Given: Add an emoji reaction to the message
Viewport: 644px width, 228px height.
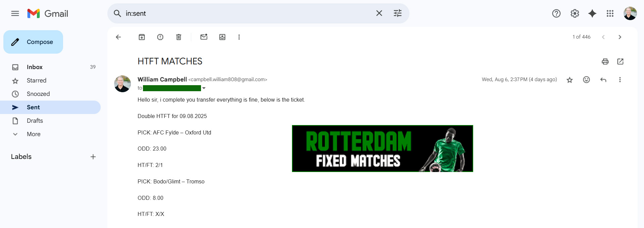Looking at the screenshot, I should [586, 79].
